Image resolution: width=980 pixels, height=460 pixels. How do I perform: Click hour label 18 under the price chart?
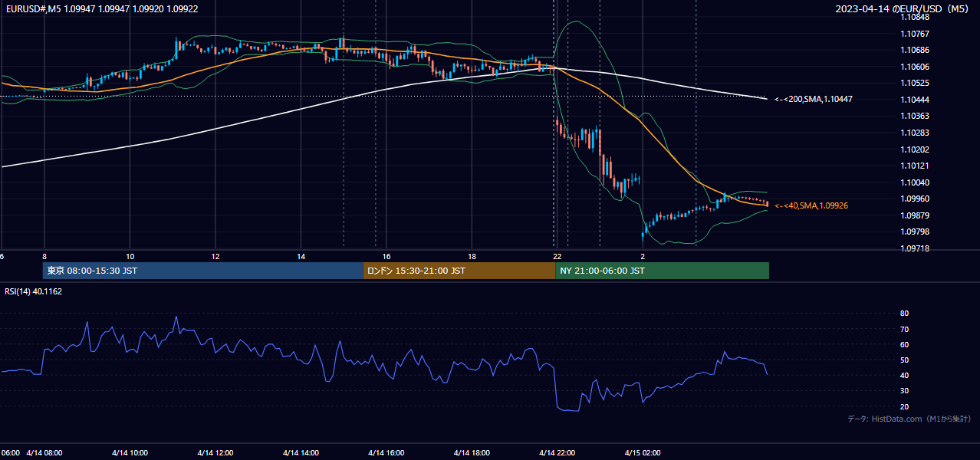[x=472, y=256]
